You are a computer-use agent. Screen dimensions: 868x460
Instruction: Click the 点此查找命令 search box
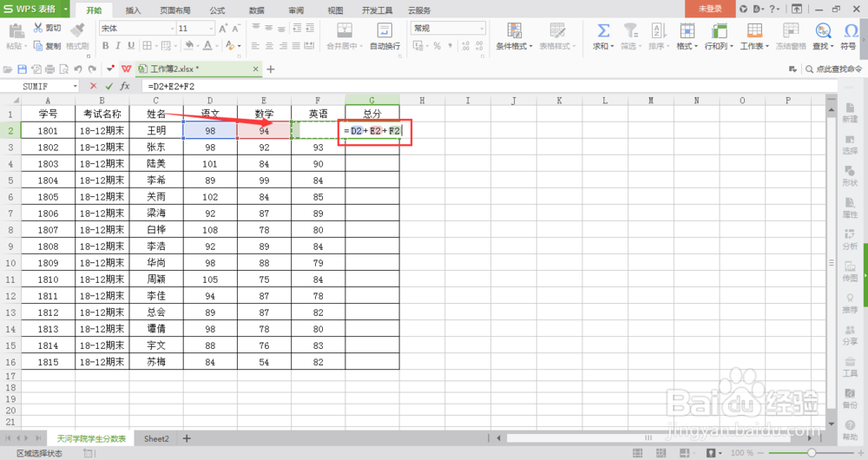(x=833, y=69)
